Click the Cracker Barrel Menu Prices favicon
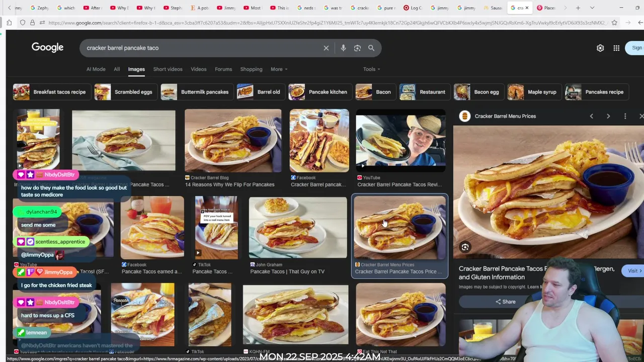 [465, 116]
